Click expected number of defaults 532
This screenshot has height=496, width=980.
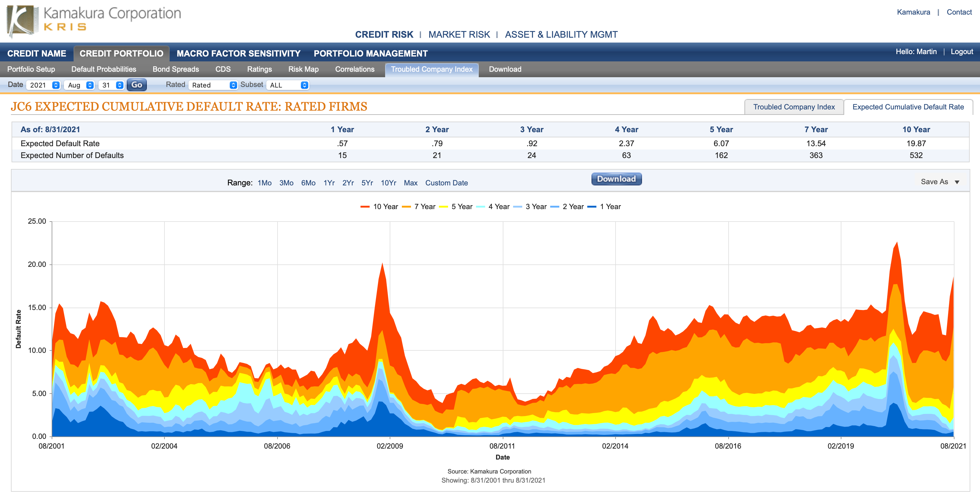coord(916,156)
